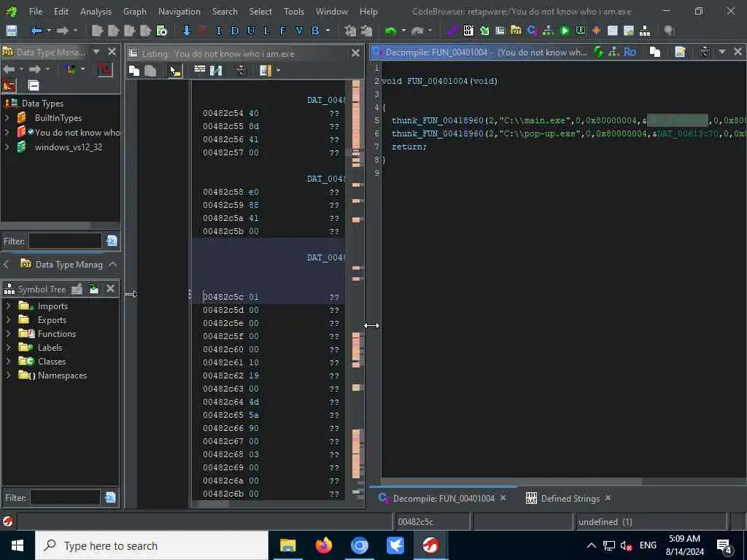This screenshot has width=747, height=560.
Task: Open the Memory Map chip icon
Action: pos(581,31)
